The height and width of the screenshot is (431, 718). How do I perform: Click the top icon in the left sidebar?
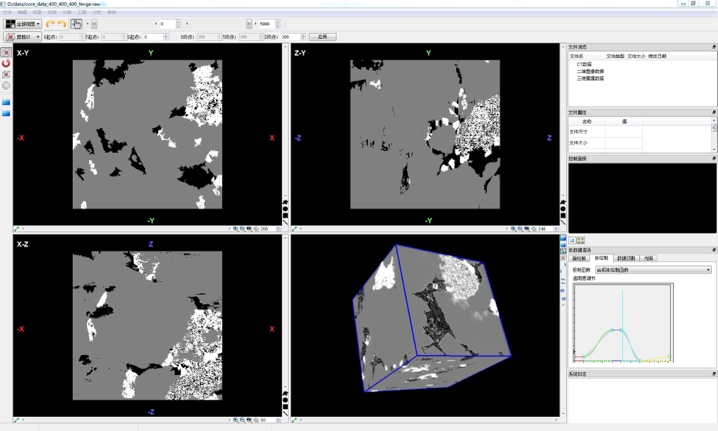click(x=6, y=52)
